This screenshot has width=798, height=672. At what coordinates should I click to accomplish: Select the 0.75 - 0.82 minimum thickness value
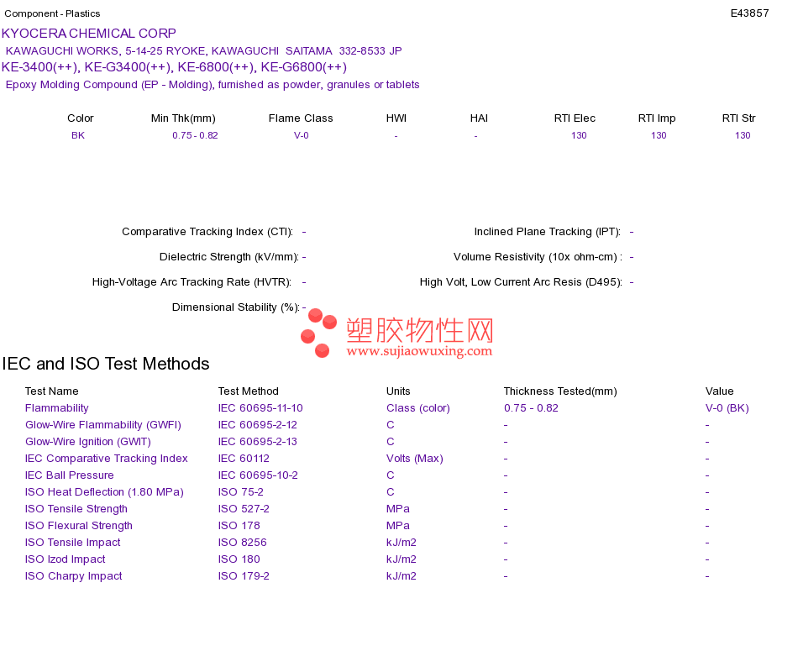click(x=195, y=135)
